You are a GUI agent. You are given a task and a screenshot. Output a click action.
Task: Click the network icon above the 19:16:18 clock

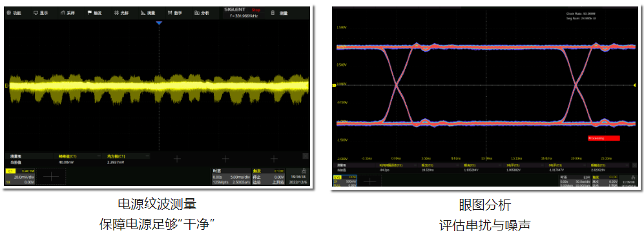[304, 170]
